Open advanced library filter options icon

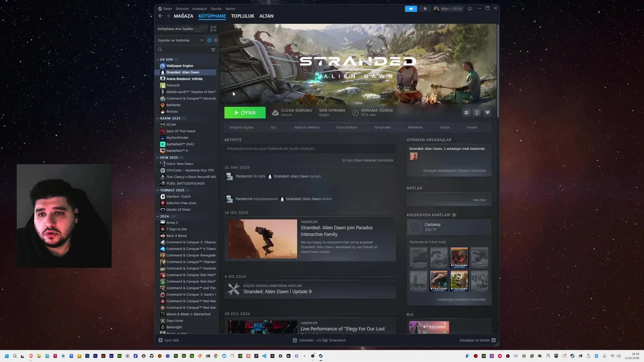click(213, 50)
